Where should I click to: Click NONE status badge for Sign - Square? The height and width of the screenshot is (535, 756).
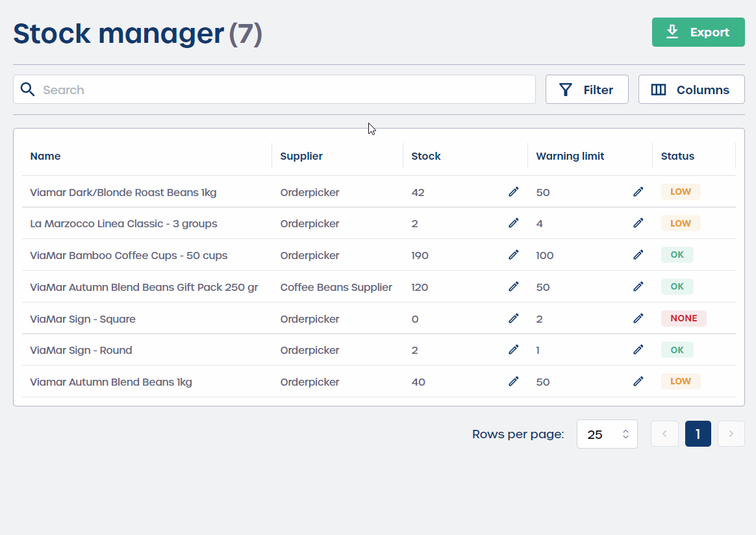[684, 318]
